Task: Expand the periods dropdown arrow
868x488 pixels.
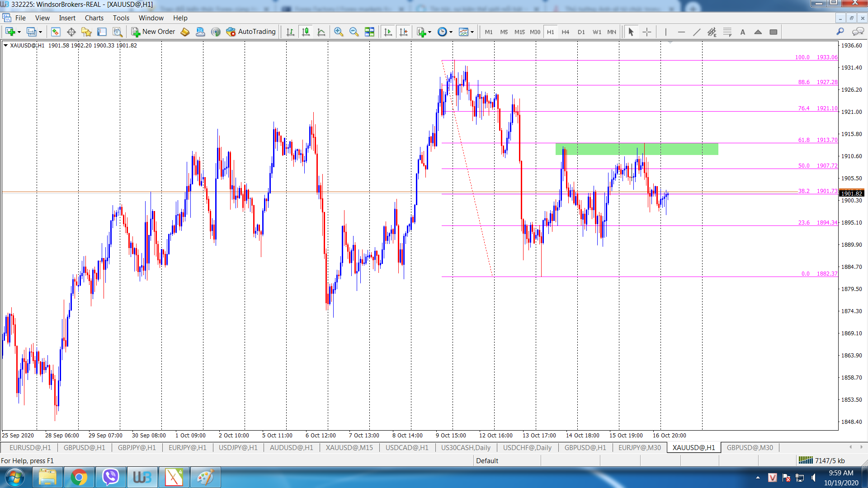Action: click(451, 32)
